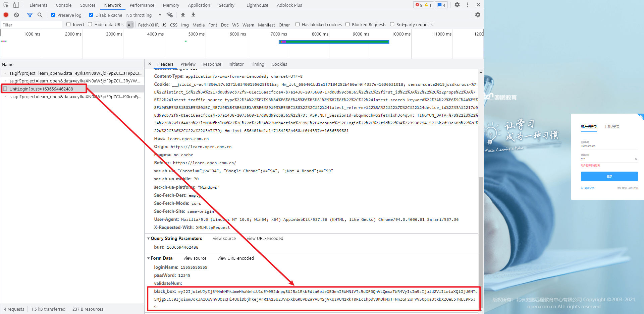644x314 pixels.
Task: Open network conditions wifi-gear icon
Action: (170, 15)
